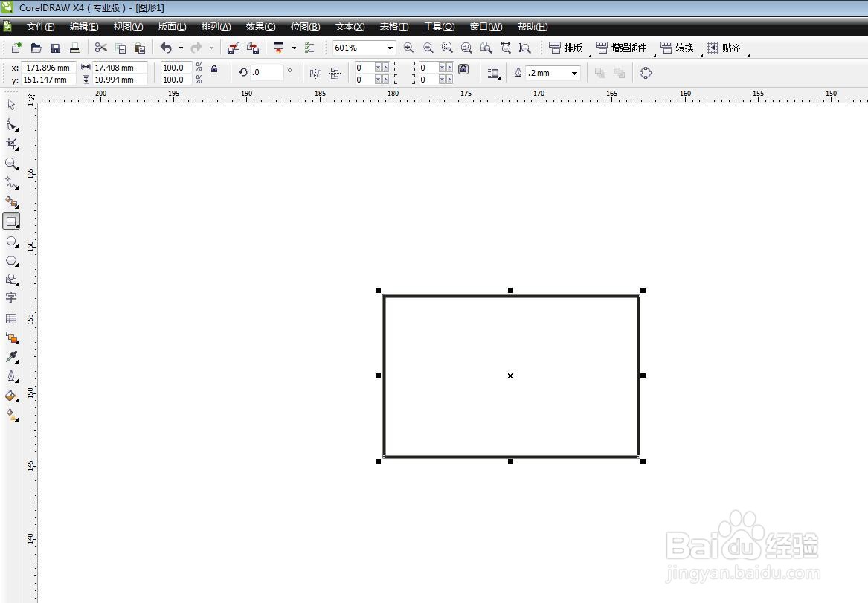
Task: Expand the application launcher arrow
Action: [x=294, y=48]
